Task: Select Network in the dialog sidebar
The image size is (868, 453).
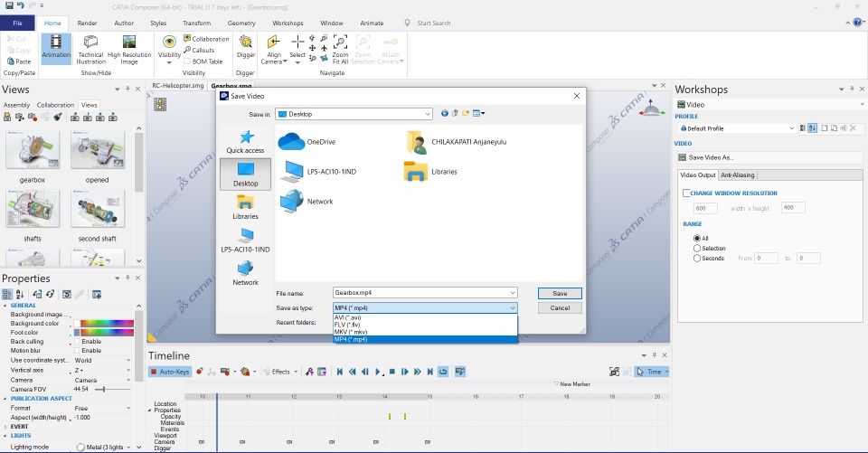Action: tap(245, 274)
